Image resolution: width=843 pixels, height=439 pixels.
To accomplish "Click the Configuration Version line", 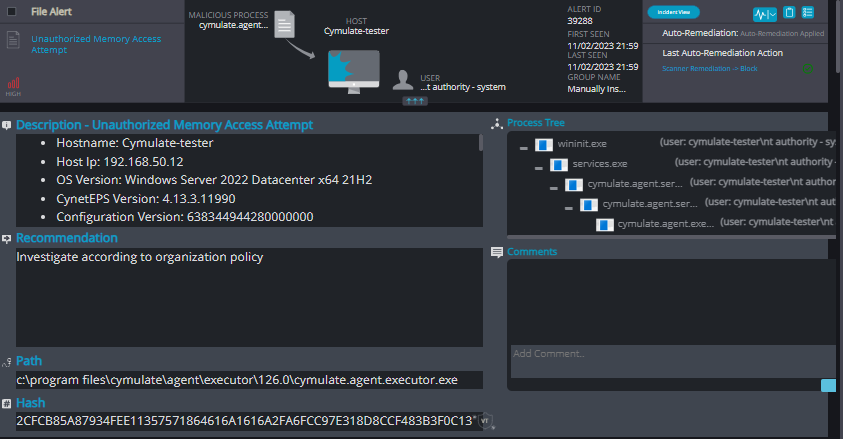I will coord(185,217).
